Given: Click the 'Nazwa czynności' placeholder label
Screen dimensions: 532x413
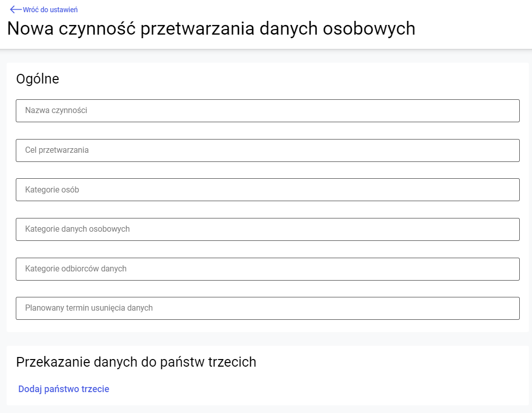Looking at the screenshot, I should point(56,111).
